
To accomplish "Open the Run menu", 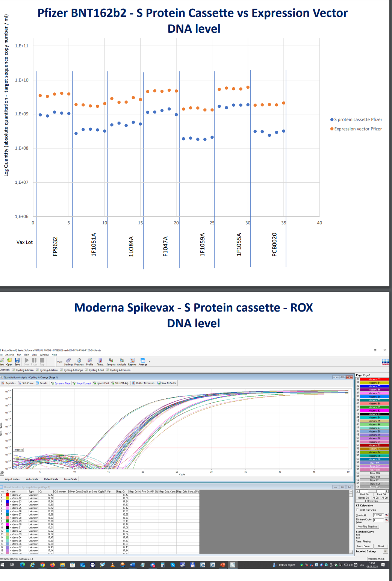I will tap(19, 355).
